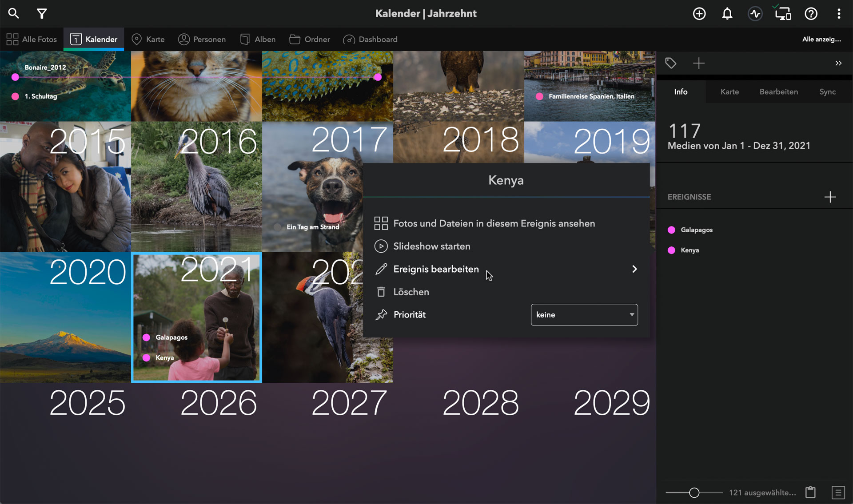
Task: Click the pencil icon for Ereignis bearbeiten
Action: click(381, 269)
